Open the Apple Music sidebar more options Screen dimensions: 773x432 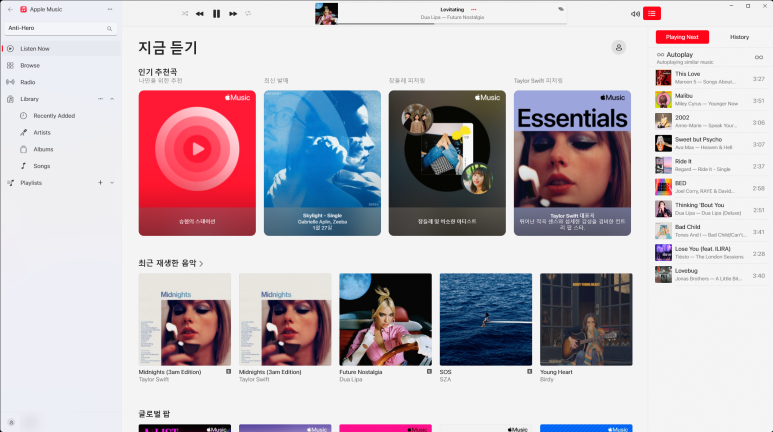[110, 9]
